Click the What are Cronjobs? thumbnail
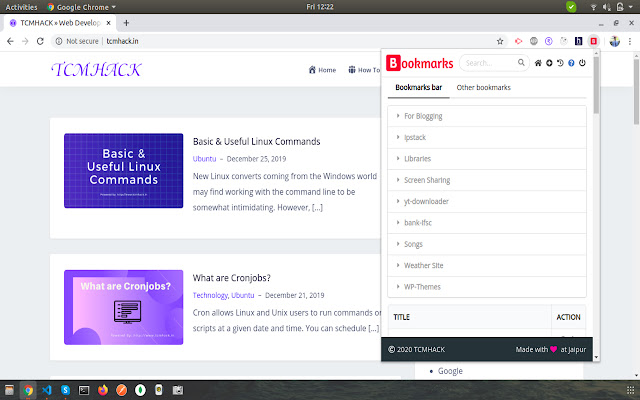 (x=123, y=307)
